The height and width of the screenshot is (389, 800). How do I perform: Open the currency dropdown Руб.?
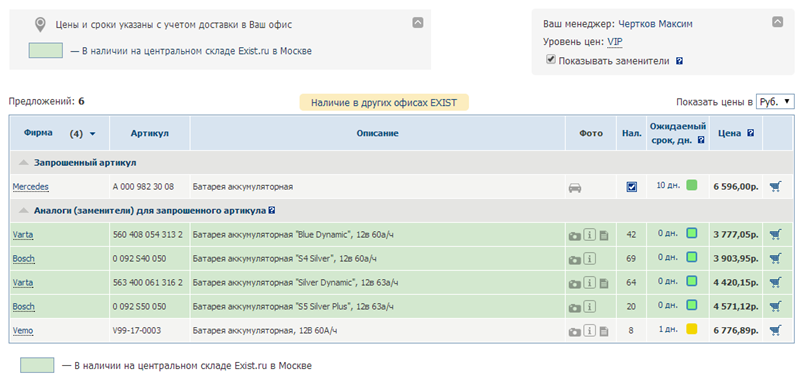775,102
